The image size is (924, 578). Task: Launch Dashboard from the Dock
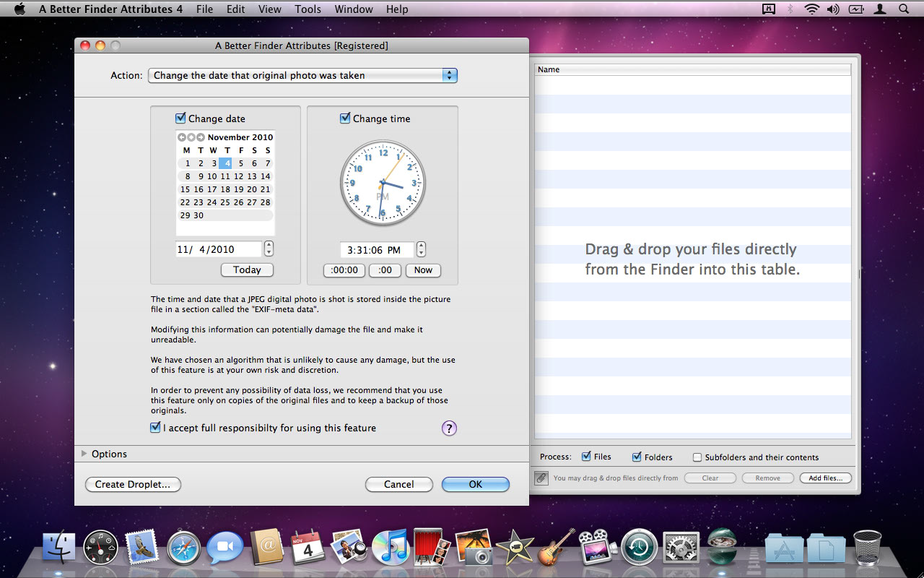[100, 548]
